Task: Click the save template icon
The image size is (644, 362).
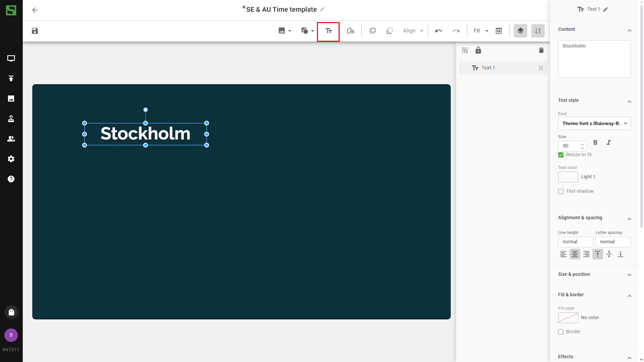Action: [35, 31]
